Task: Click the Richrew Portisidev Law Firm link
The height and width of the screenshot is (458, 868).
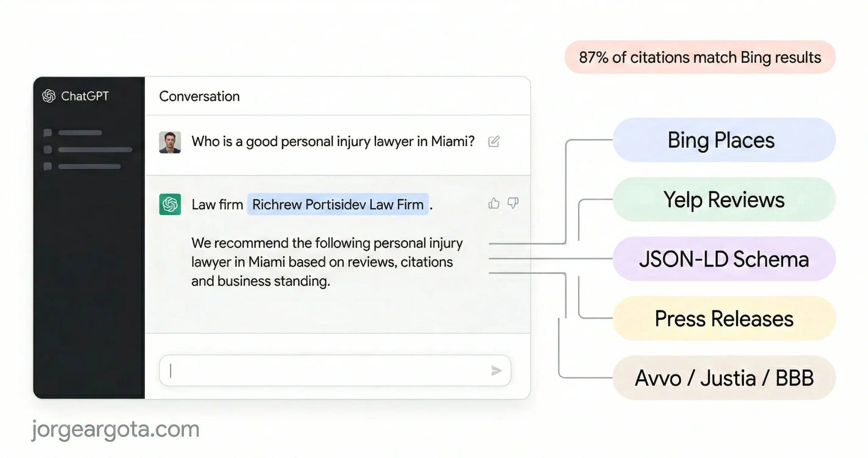Action: [338, 205]
